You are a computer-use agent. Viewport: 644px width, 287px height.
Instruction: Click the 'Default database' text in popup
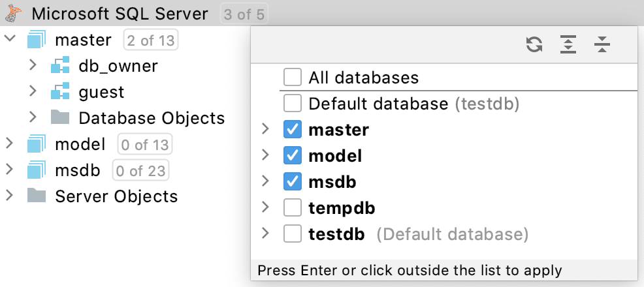click(x=378, y=104)
